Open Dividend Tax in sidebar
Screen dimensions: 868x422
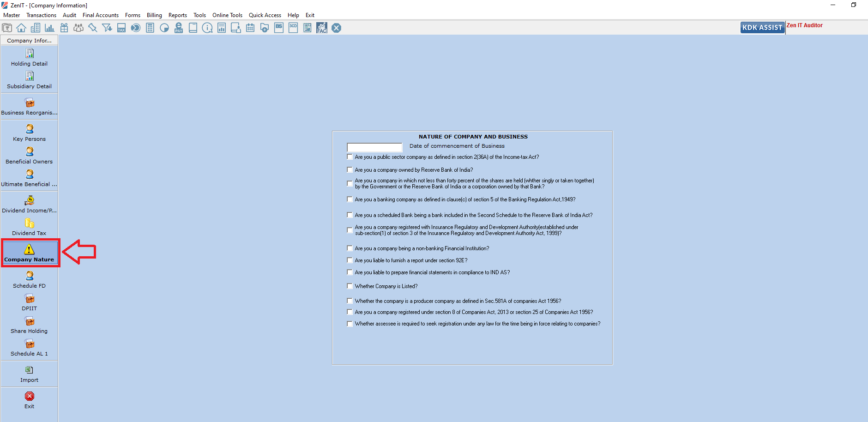[x=29, y=227]
